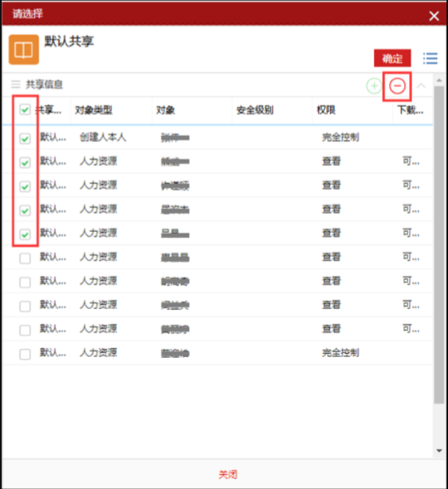Image resolution: width=448 pixels, height=489 pixels.
Task: Click the vertical scrollbar thumb
Action: point(439,244)
